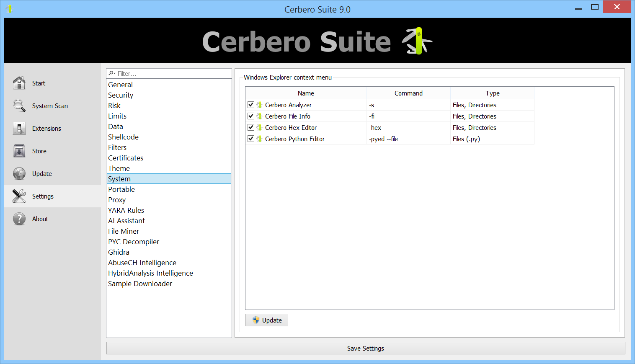This screenshot has height=364, width=635.
Task: Select the "-pyed --file" command cell
Action: pos(408,139)
